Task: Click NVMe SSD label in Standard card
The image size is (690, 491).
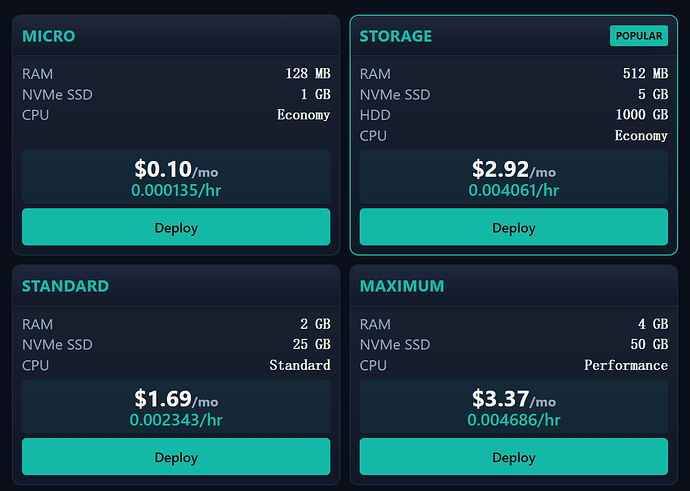Action: 57,345
